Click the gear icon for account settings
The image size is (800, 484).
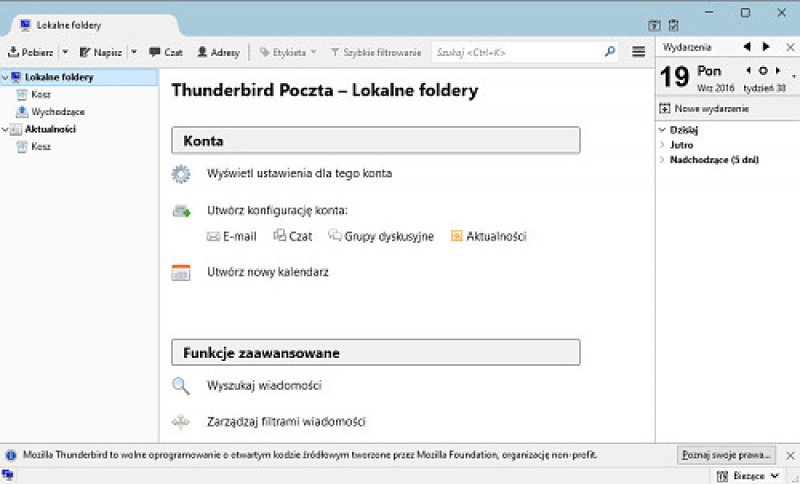[x=181, y=174]
